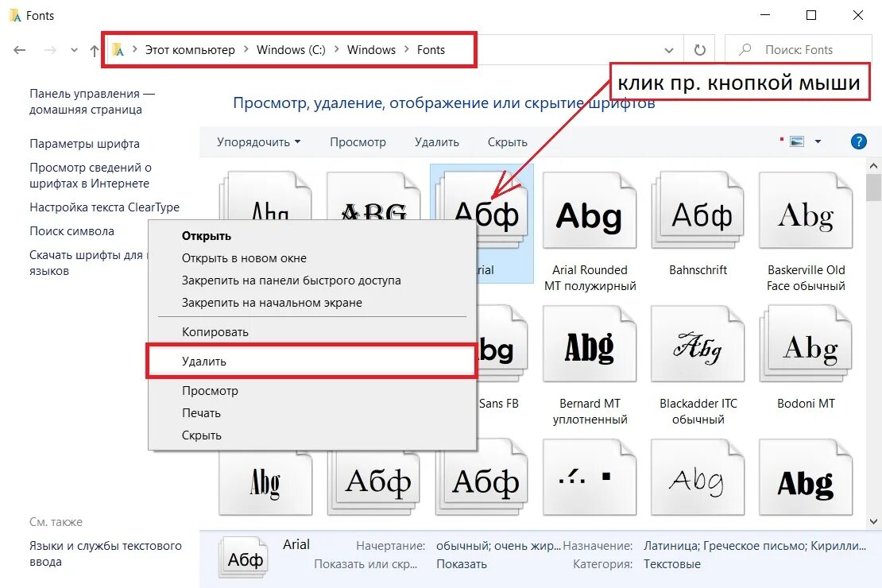This screenshot has width=882, height=588.
Task: Select Удалить in the context menu
Action: point(312,362)
